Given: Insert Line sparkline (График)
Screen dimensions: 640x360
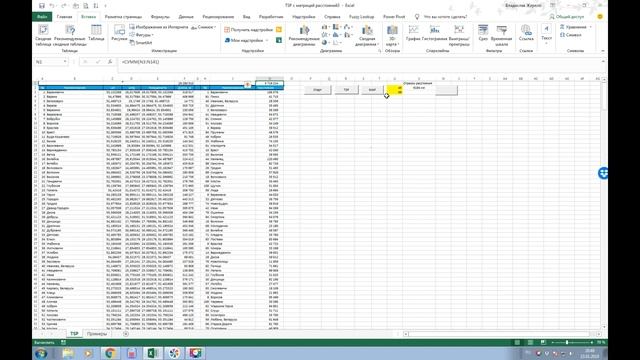Looking at the screenshot, I should (x=413, y=33).
